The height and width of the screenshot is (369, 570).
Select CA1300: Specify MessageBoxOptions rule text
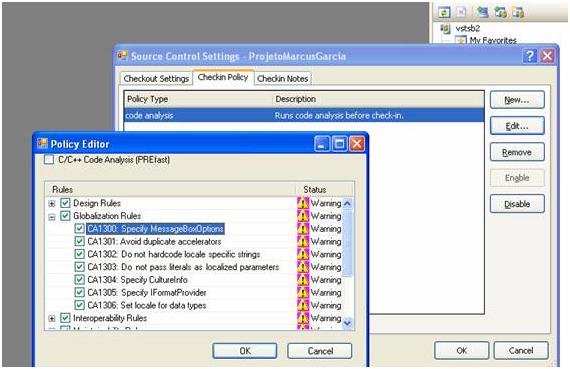point(155,229)
